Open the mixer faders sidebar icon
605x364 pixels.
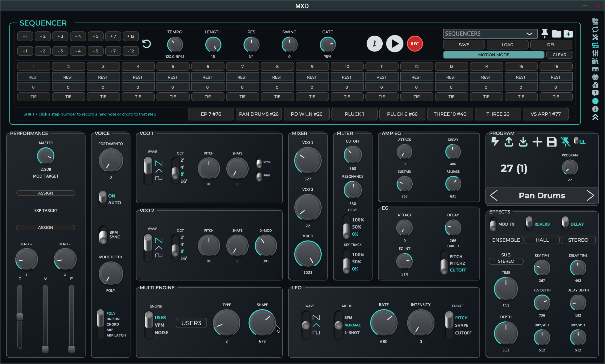tap(595, 53)
